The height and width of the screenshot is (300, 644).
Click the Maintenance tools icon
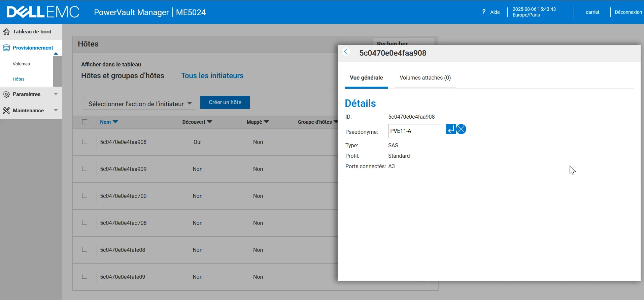[6, 111]
